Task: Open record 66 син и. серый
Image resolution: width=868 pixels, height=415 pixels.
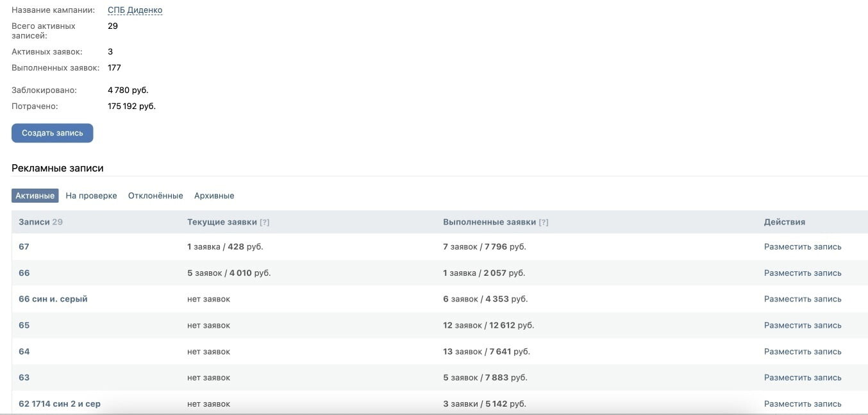Action: pos(53,299)
